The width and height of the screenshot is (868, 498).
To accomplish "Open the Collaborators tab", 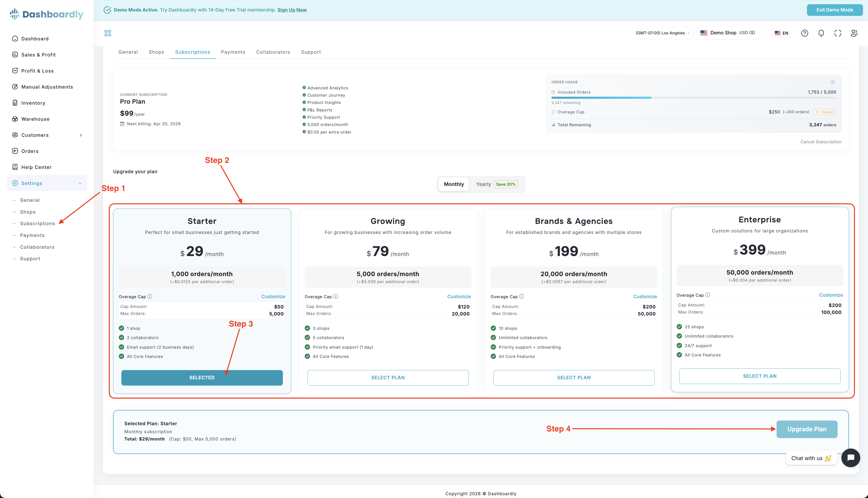I will 273,52.
